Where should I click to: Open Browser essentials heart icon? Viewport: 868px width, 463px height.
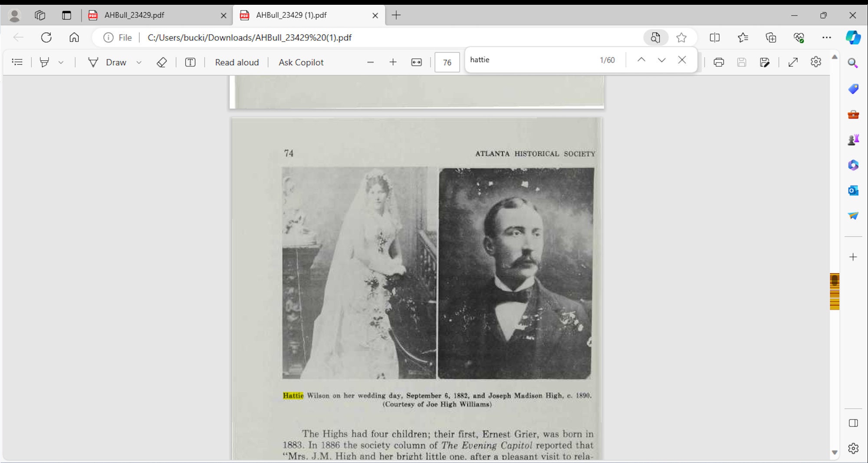pyautogui.click(x=799, y=38)
